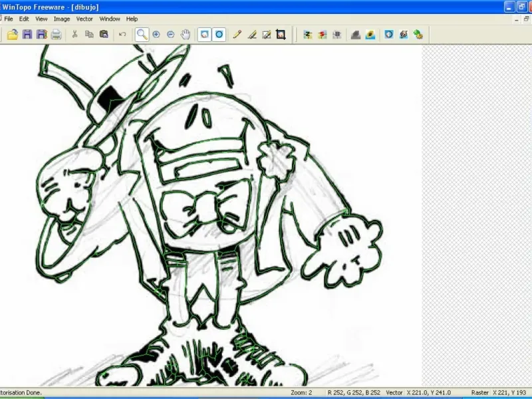Click the 'R 252, G 252, B 252' status readout

click(x=354, y=392)
